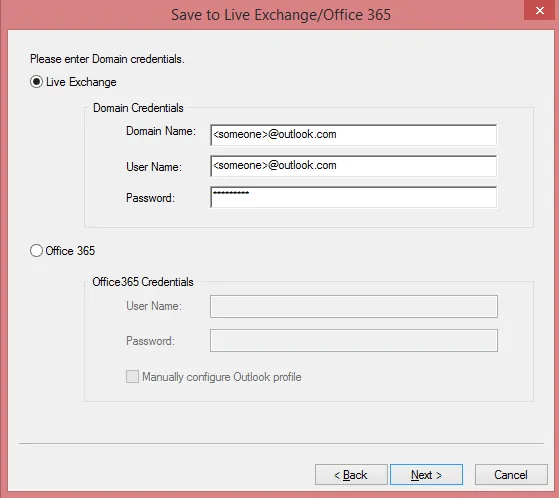Click the 'Domain Name:' label
The image size is (559, 498).
(x=161, y=131)
